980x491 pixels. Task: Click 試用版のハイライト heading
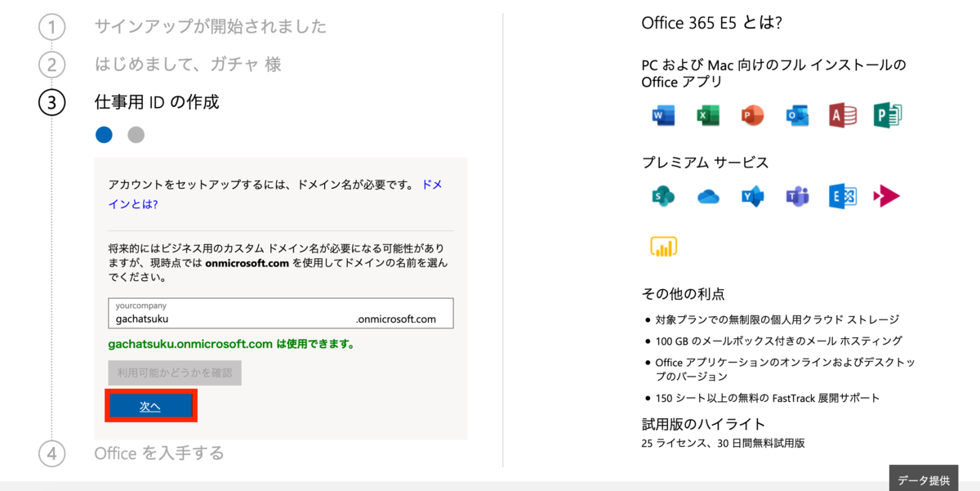704,424
